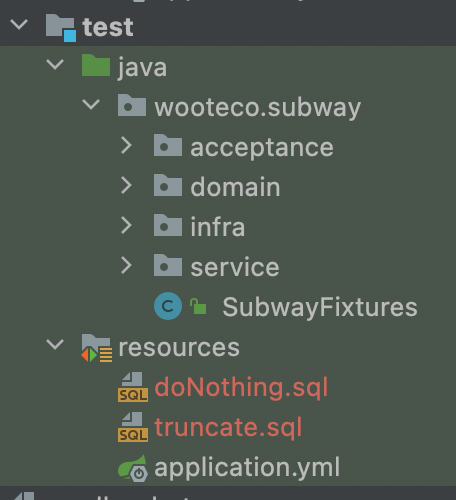Click the wooteco.subway package icon
This screenshot has width=456, height=500.
[x=132, y=105]
